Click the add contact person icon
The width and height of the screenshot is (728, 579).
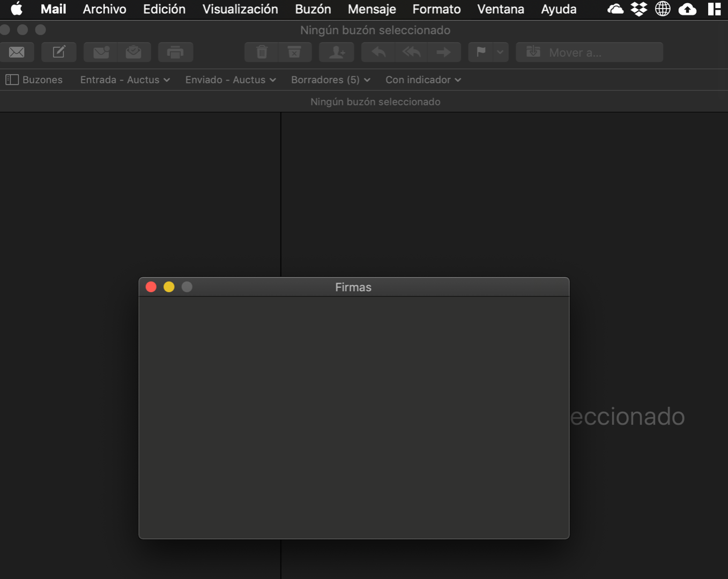pos(337,52)
